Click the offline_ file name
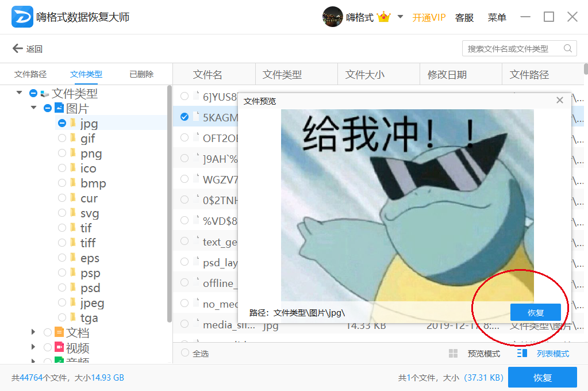This screenshot has width=588, height=391. tap(220, 283)
